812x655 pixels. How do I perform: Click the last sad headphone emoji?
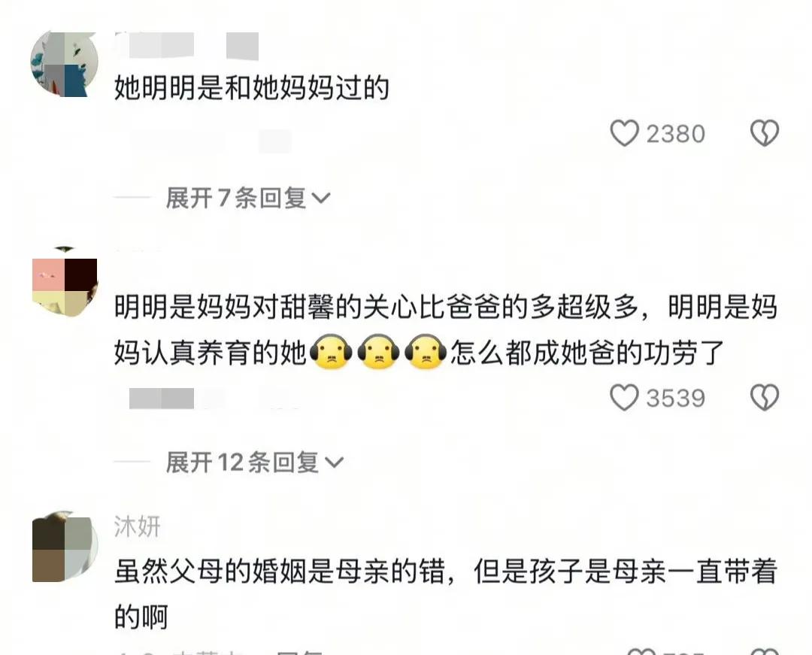(426, 352)
